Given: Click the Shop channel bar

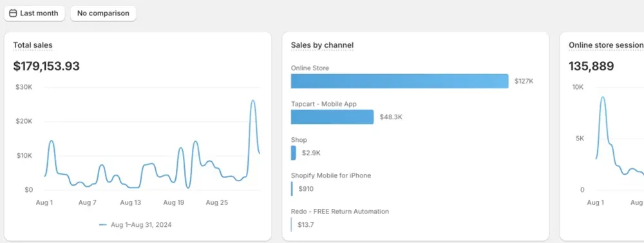Looking at the screenshot, I should tap(293, 153).
